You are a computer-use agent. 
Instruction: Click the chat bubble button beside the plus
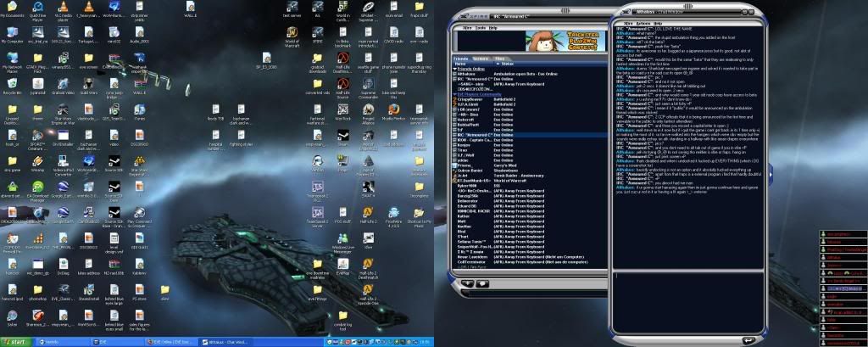pos(482,283)
